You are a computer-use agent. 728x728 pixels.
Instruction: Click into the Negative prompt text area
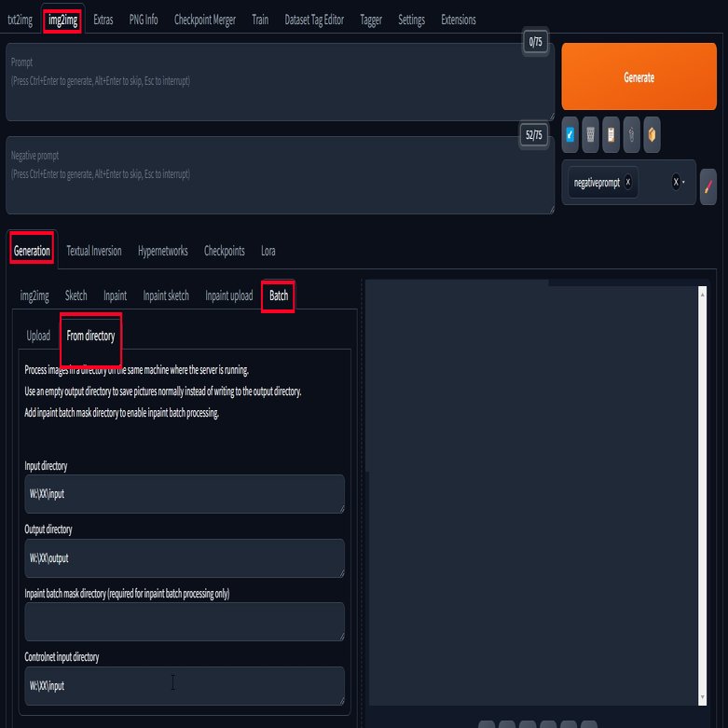click(280, 175)
